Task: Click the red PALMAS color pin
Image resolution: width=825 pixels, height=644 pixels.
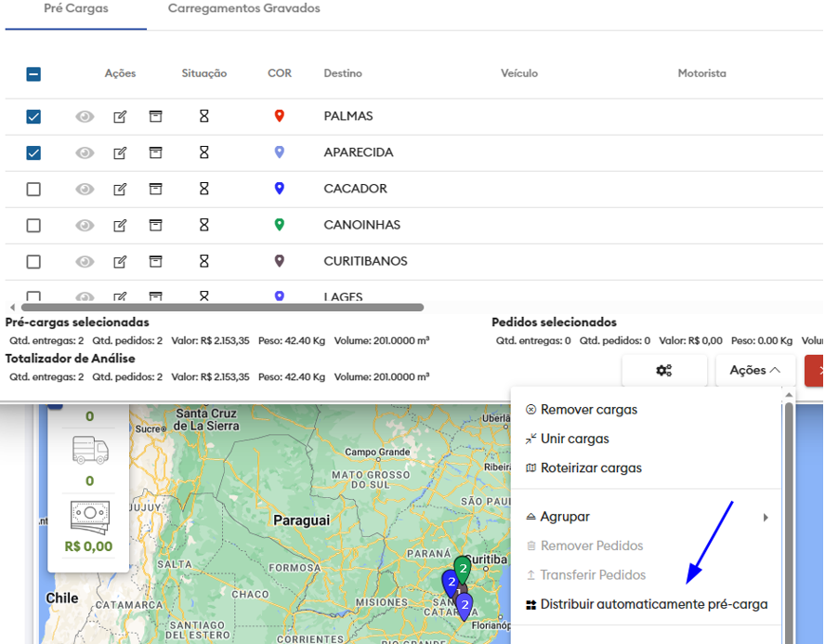Action: [x=279, y=116]
